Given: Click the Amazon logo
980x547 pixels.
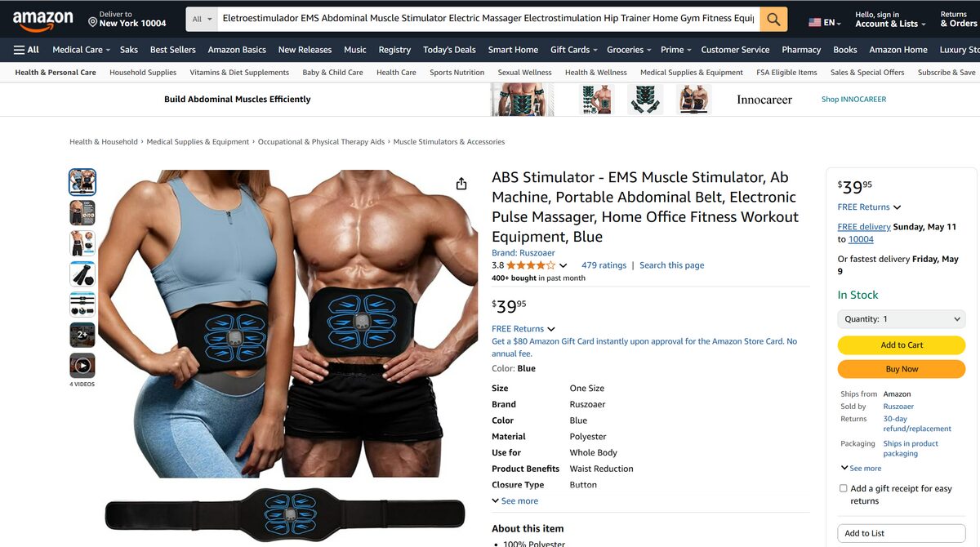Looking at the screenshot, I should pyautogui.click(x=43, y=20).
